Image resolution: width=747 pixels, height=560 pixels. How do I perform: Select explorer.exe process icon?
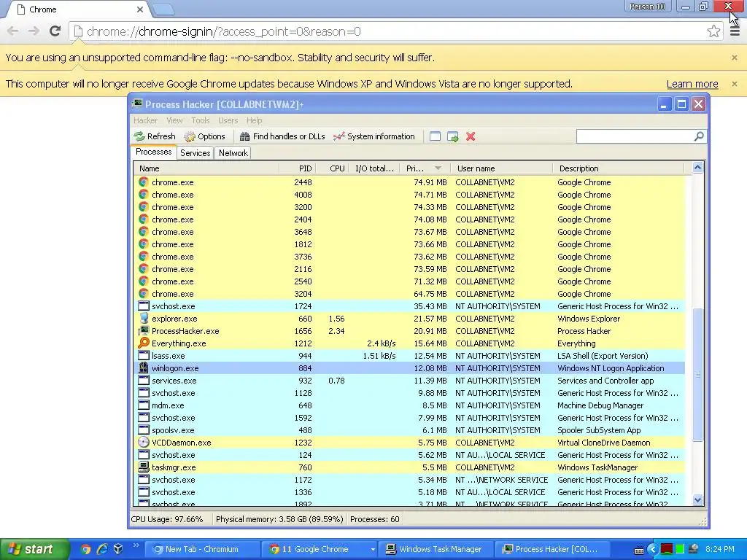tap(144, 319)
